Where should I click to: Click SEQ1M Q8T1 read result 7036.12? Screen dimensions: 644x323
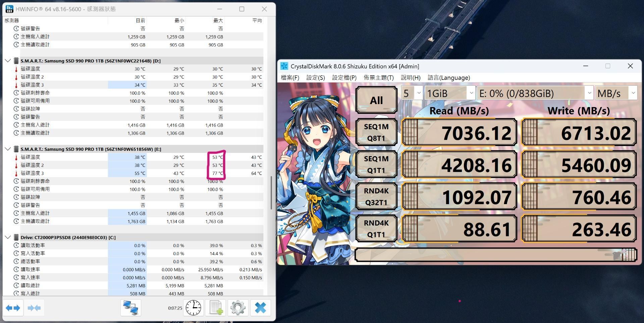pyautogui.click(x=460, y=132)
